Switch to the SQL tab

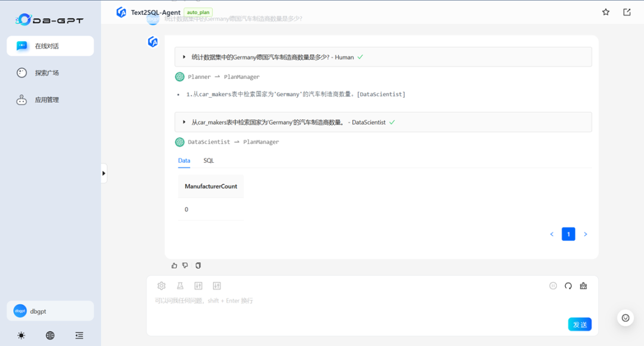[209, 160]
